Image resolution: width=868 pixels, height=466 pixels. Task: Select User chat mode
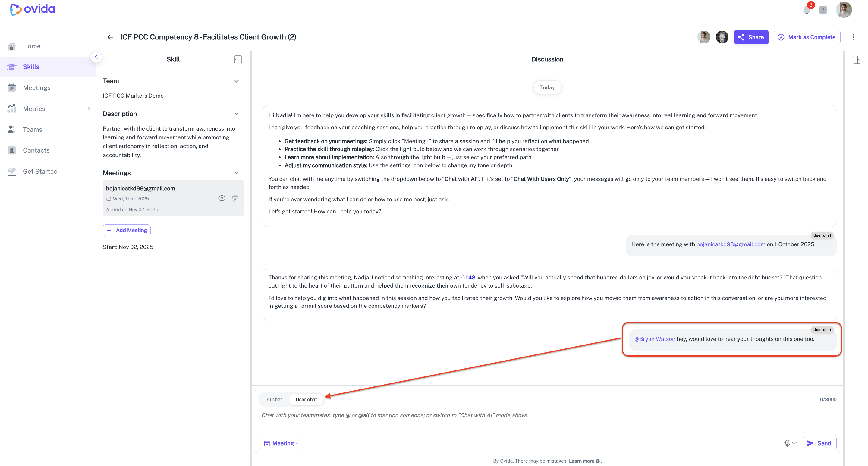point(306,399)
